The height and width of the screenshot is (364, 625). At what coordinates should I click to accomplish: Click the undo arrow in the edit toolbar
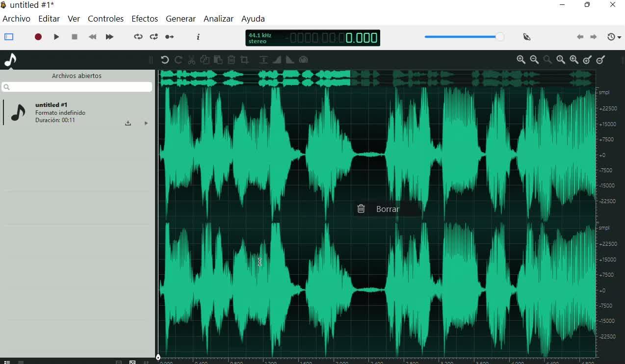[x=165, y=60]
